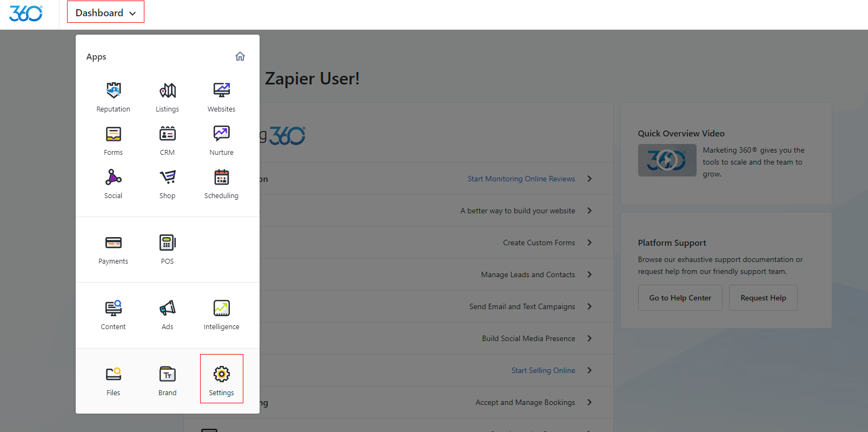
Task: Click the Quick Overview Video heading
Action: (x=681, y=133)
